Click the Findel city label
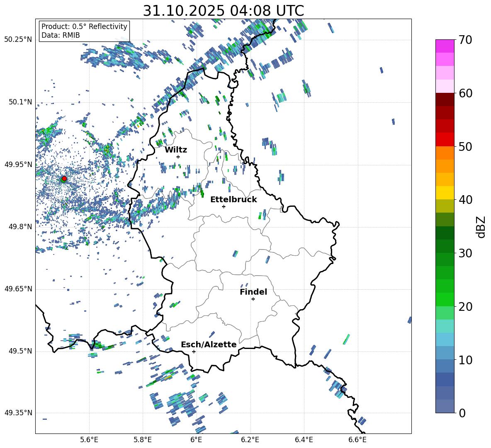The height and width of the screenshot is (448, 491). pyautogui.click(x=253, y=292)
